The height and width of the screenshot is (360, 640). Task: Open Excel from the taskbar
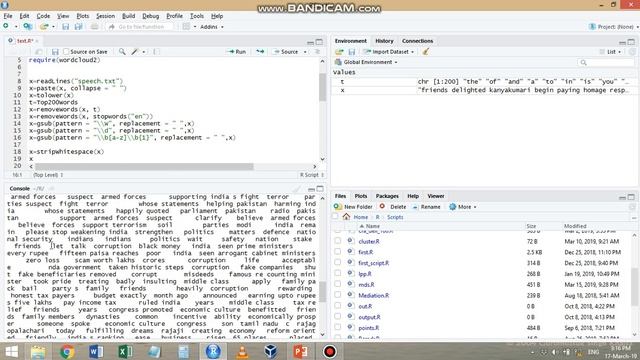click(x=125, y=351)
